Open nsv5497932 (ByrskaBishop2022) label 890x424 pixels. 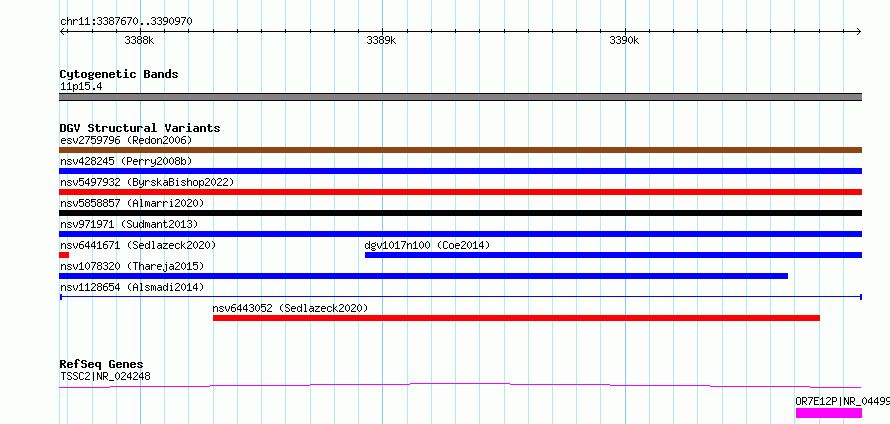pyautogui.click(x=147, y=182)
